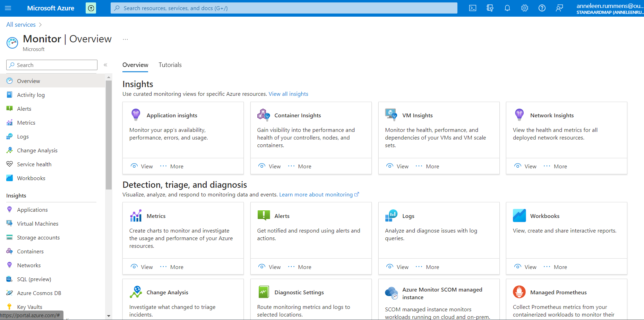Click View on Network Insights card

[x=525, y=166]
